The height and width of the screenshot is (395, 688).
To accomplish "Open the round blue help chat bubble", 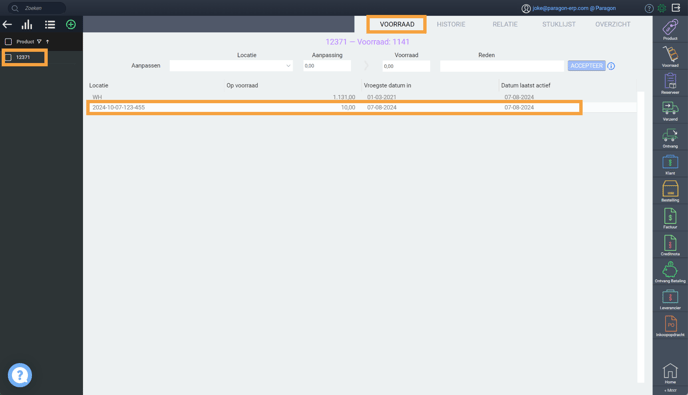I will [x=20, y=375].
